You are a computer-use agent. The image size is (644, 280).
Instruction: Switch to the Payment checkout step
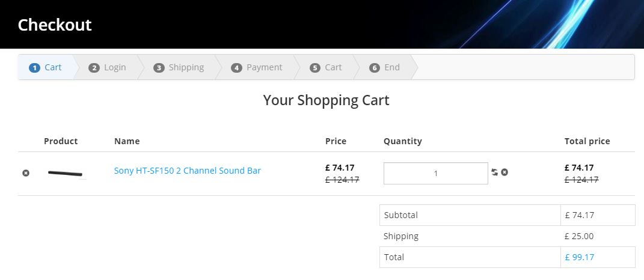click(257, 67)
